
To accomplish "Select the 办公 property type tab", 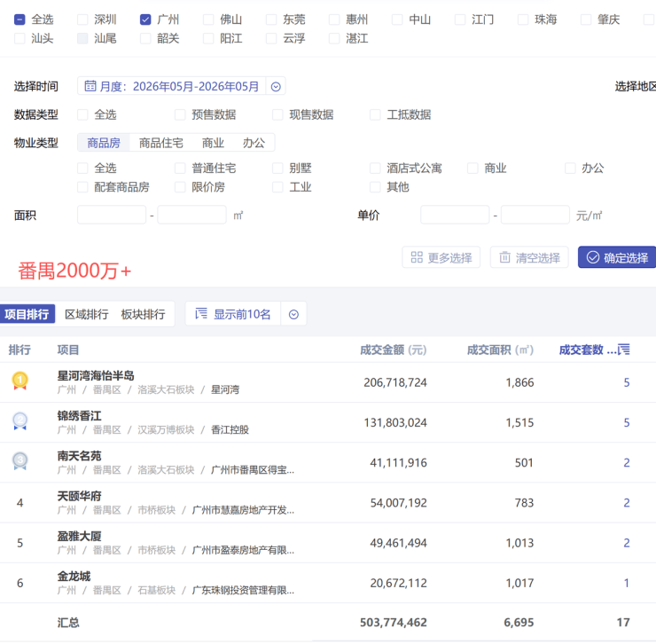I will tap(254, 143).
